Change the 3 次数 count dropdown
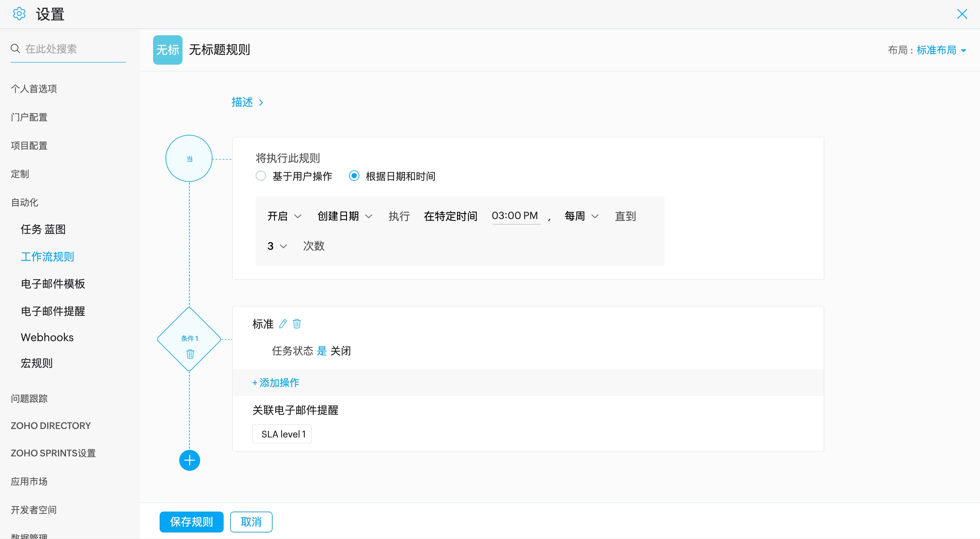This screenshot has height=539, width=980. point(277,246)
